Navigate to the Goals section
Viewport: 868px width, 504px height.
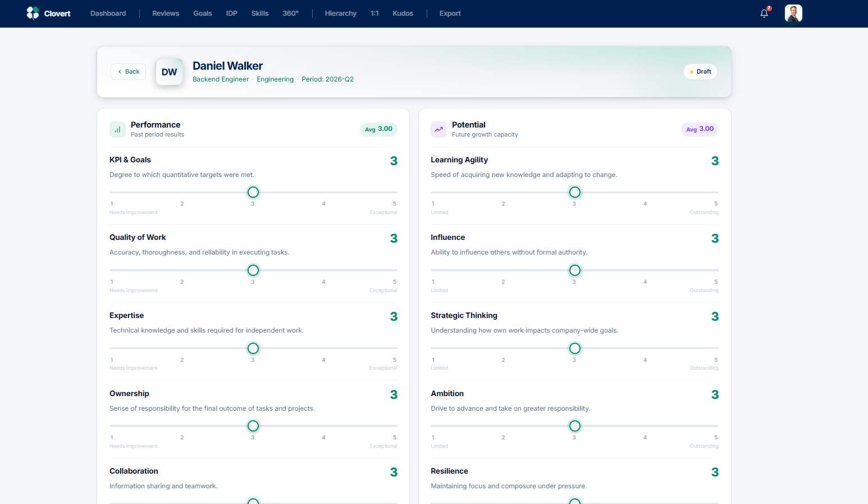click(203, 13)
